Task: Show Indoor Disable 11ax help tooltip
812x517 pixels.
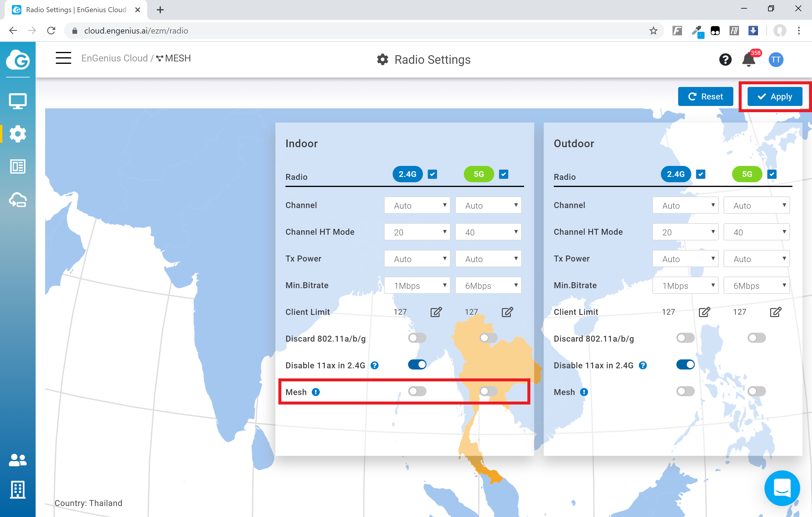Action: tap(374, 365)
